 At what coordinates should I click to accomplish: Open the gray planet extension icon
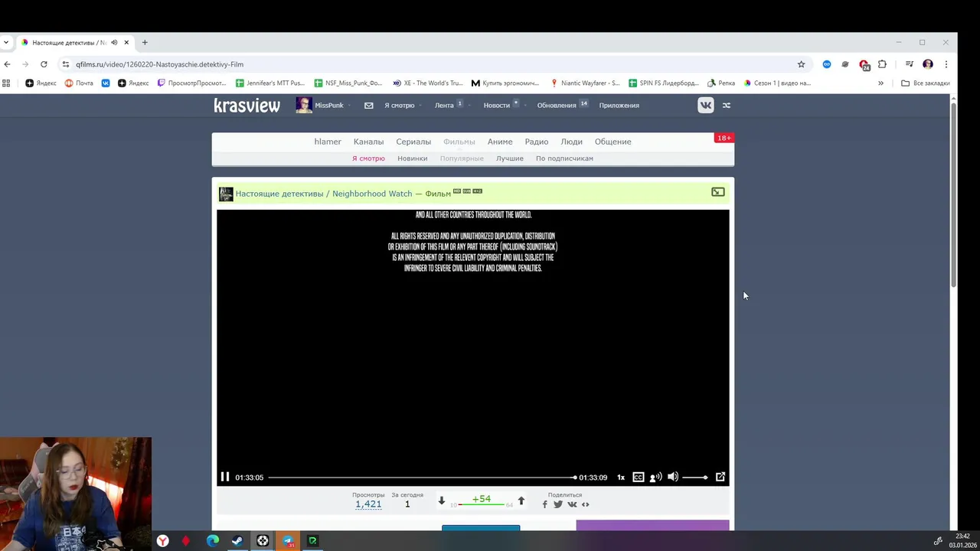point(845,64)
